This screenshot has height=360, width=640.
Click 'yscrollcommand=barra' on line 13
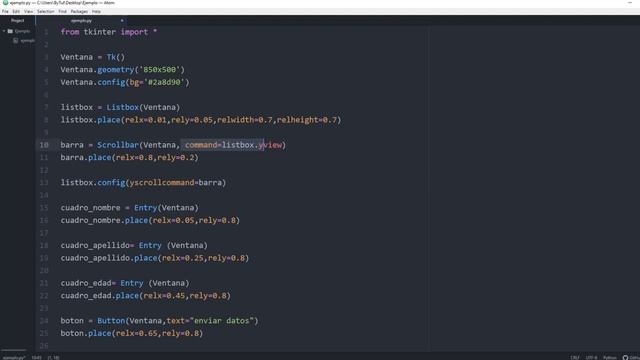click(x=176, y=182)
